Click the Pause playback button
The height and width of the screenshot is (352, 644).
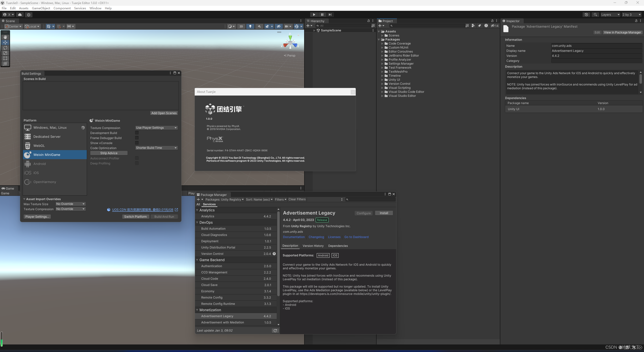coord(322,15)
